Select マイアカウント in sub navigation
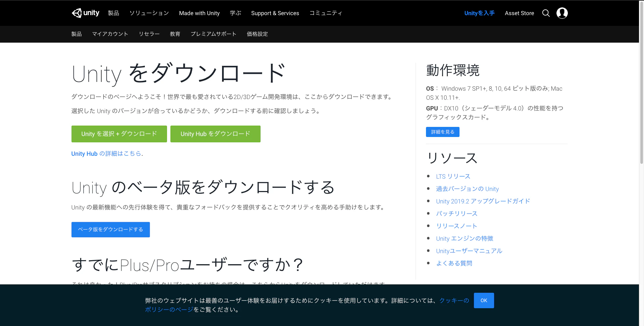Viewport: 644px width, 326px height. 110,34
